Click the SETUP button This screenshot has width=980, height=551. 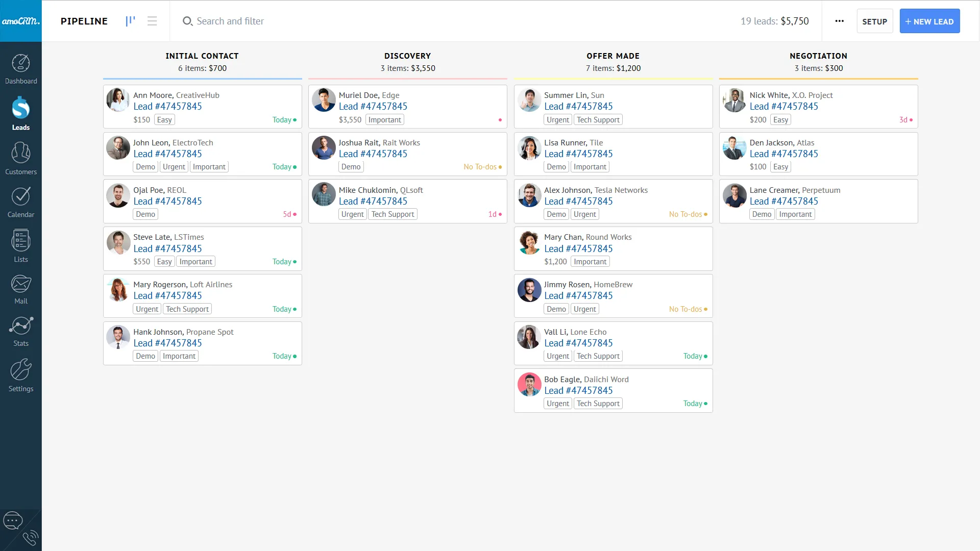pyautogui.click(x=874, y=21)
